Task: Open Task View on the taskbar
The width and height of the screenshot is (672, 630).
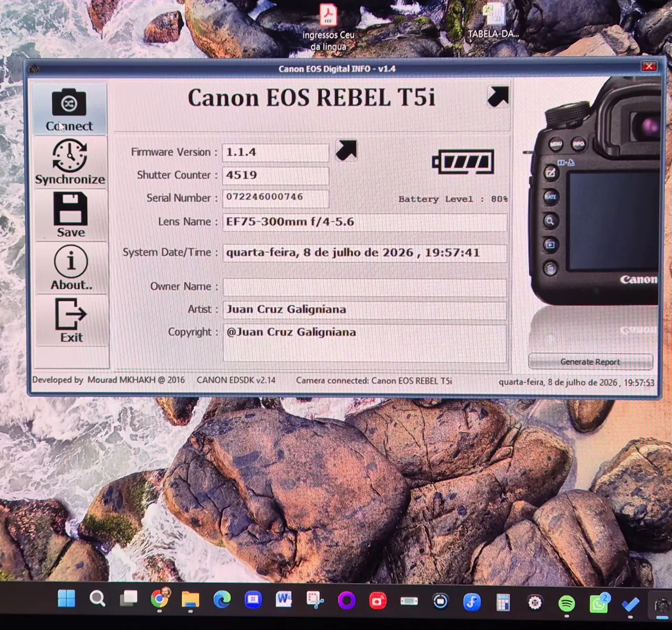Action: point(128,598)
